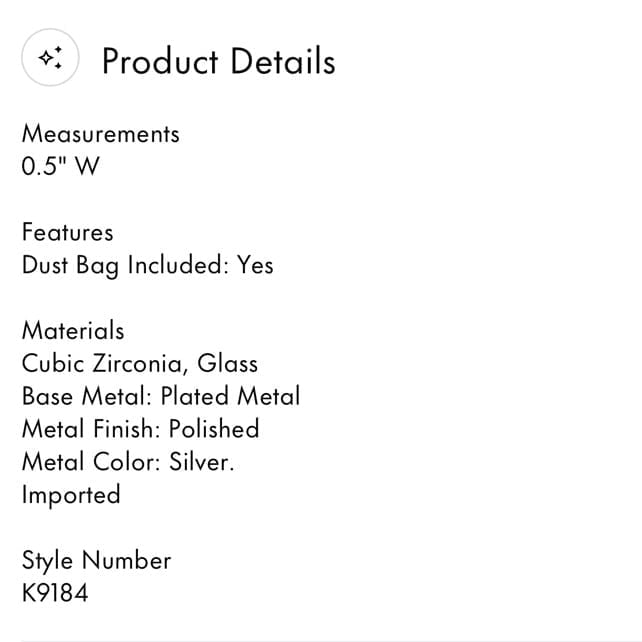642x642 pixels.
Task: Click the Features section label
Action: (68, 232)
